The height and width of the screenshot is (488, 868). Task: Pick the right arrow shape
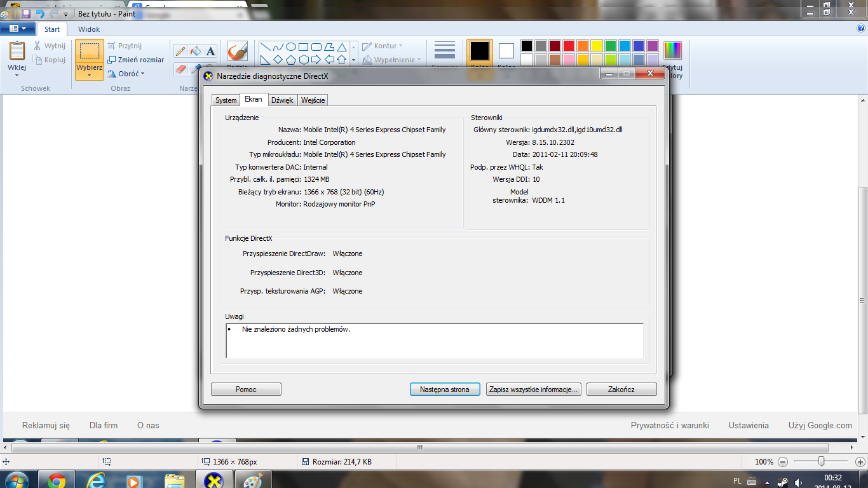pyautogui.click(x=316, y=60)
